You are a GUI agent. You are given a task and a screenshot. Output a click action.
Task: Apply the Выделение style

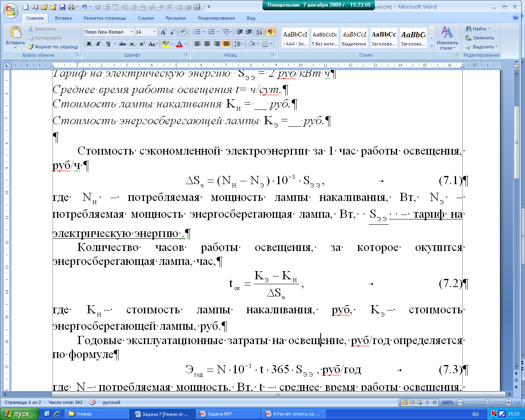coord(354,39)
